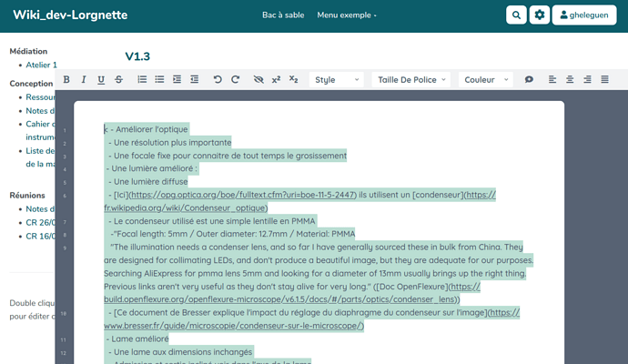Click the text 'Une lumière diffuse'
This screenshot has width=628, height=364.
(150, 182)
